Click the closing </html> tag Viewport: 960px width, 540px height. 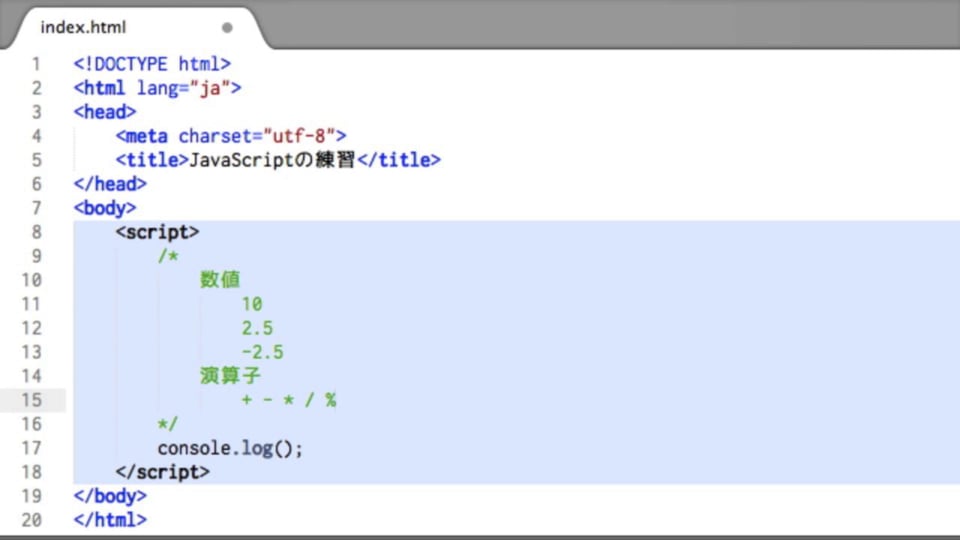point(110,520)
